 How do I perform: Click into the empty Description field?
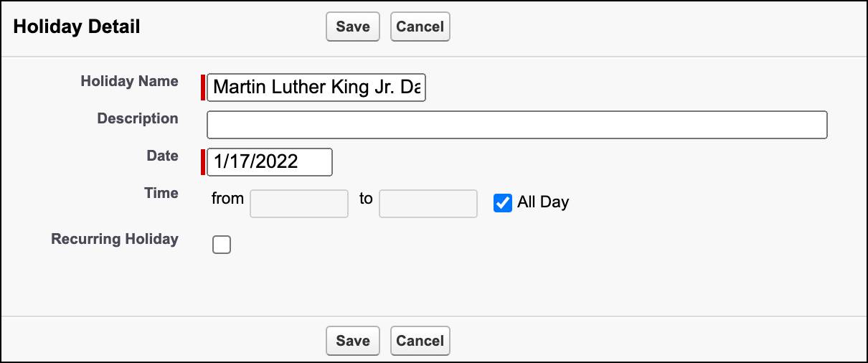(516, 125)
